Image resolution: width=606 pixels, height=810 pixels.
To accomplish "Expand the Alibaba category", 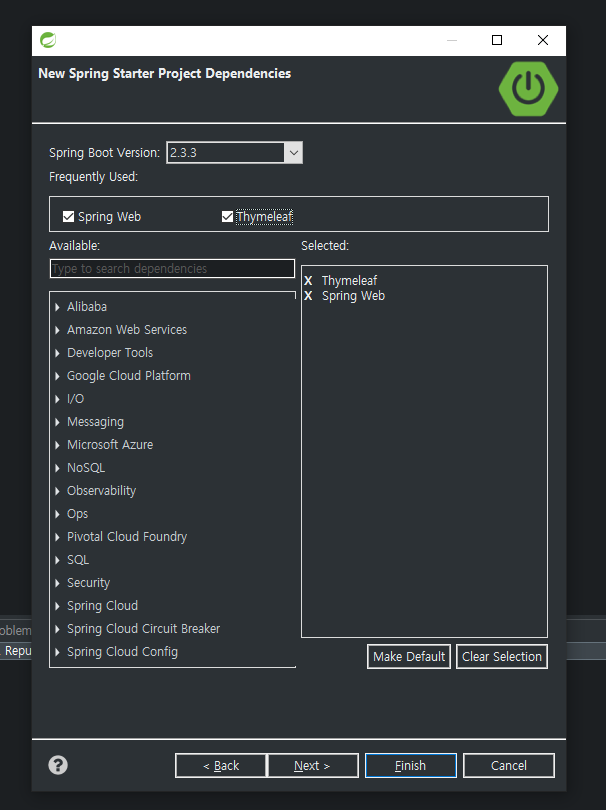I will point(57,307).
